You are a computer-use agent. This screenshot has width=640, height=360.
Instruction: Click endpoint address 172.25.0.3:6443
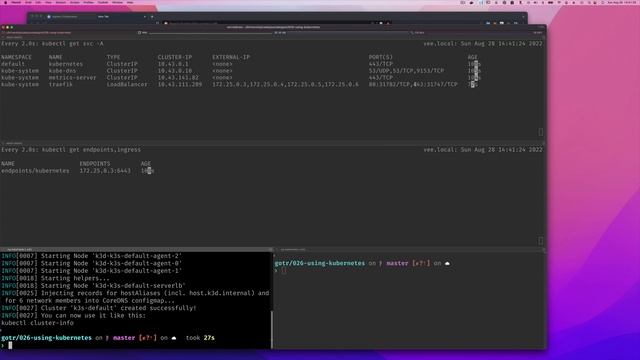pyautogui.click(x=105, y=171)
